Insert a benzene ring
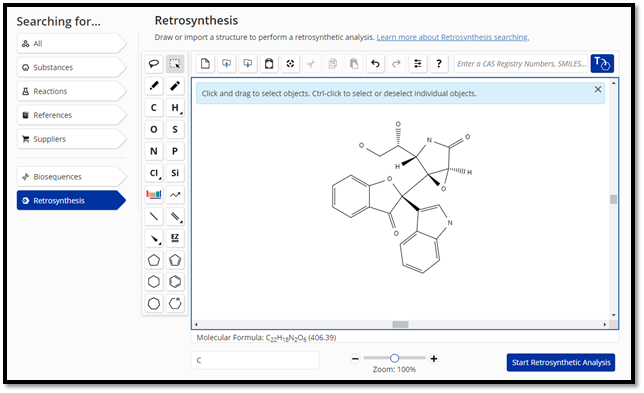Image resolution: width=644 pixels, height=393 pixels. 175,282
